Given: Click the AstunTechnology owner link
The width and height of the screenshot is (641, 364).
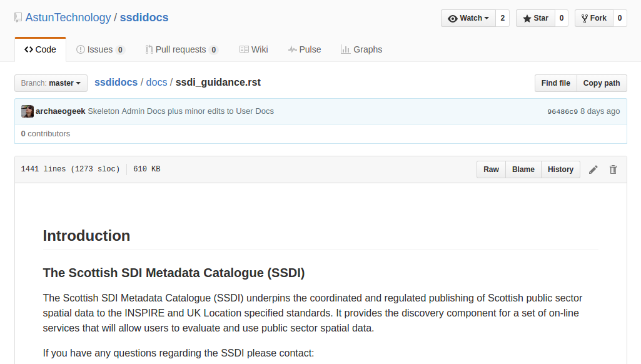Looking at the screenshot, I should pyautogui.click(x=68, y=18).
